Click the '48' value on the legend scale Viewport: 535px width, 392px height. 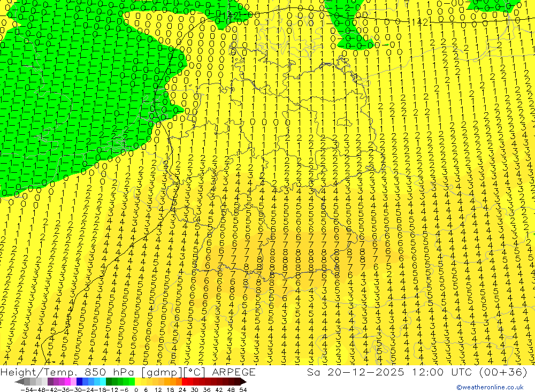(x=231, y=390)
